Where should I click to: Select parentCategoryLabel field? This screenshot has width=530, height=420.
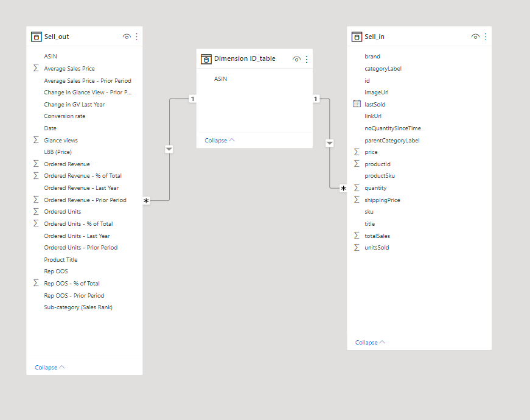coord(392,141)
